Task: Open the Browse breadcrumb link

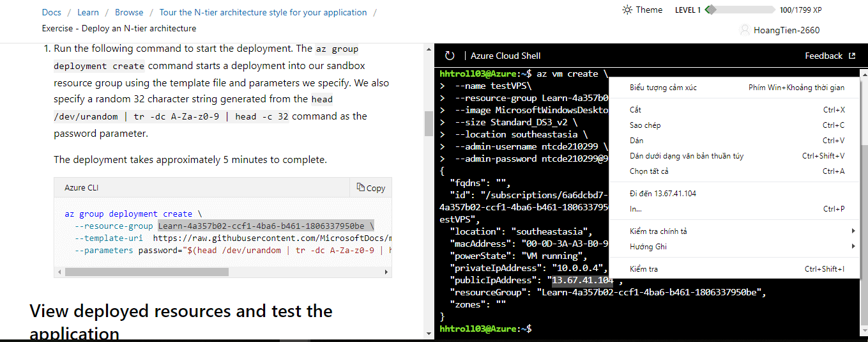Action: pyautogui.click(x=129, y=12)
